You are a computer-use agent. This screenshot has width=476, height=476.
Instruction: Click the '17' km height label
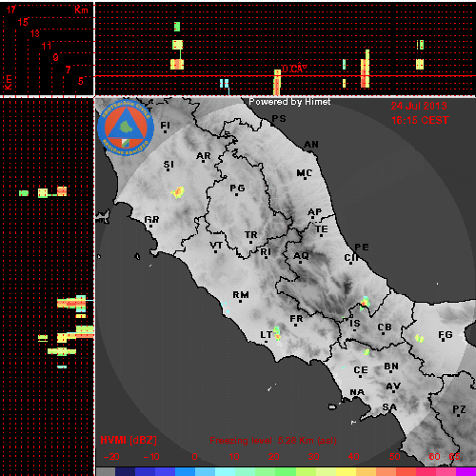tap(10, 10)
